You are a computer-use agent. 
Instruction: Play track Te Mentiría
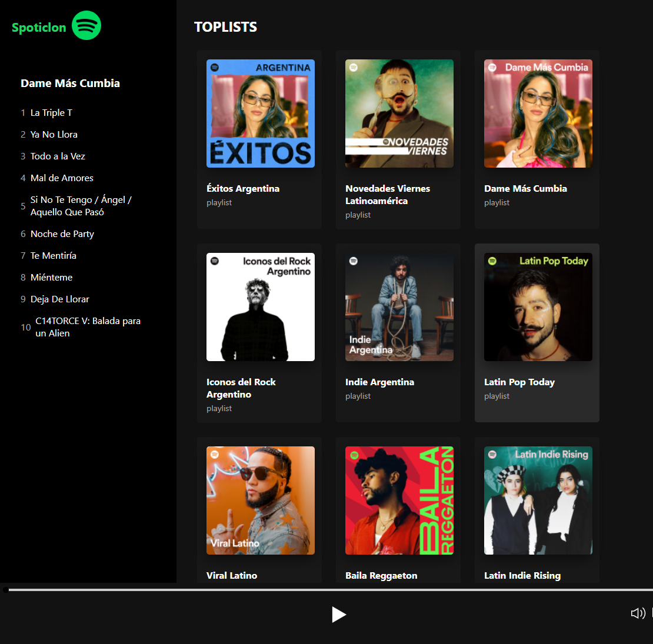coord(54,256)
